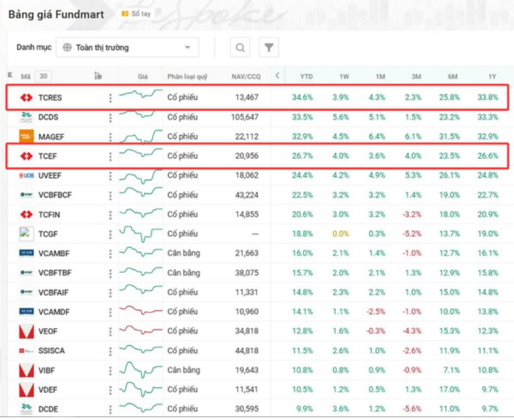The image size is (514, 420).
Task: Open the Sổ tay notebook link
Action: (136, 14)
